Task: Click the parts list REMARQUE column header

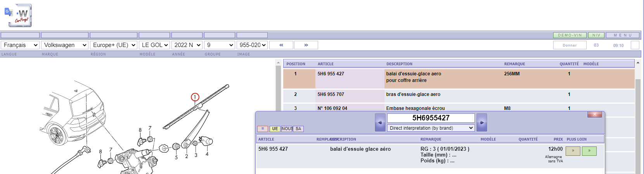Action: pos(514,64)
